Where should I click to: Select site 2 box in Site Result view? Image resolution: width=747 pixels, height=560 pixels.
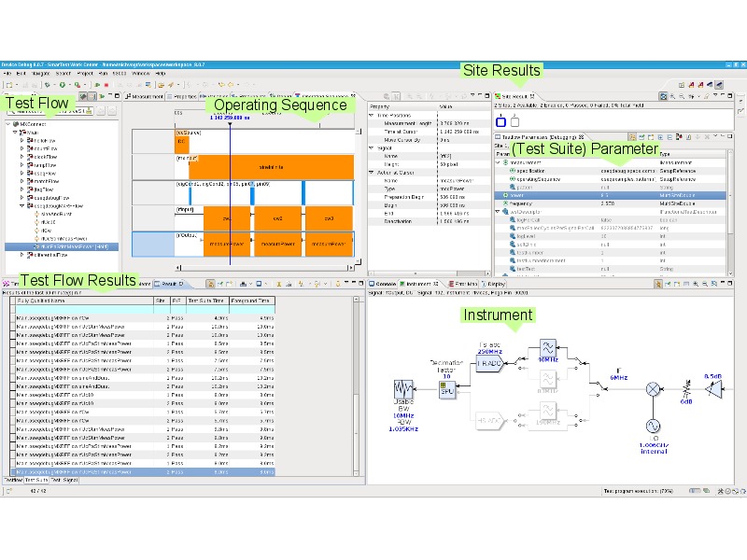coord(514,122)
